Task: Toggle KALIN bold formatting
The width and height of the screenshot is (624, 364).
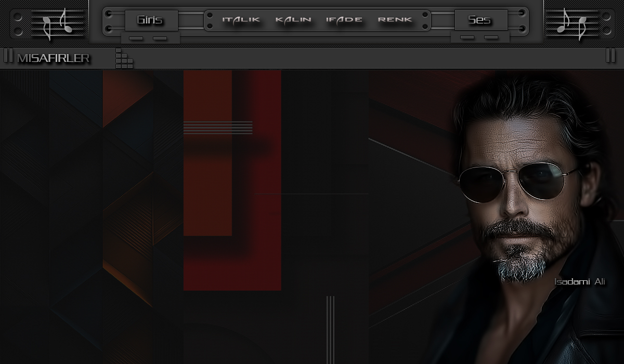Action: tap(293, 20)
